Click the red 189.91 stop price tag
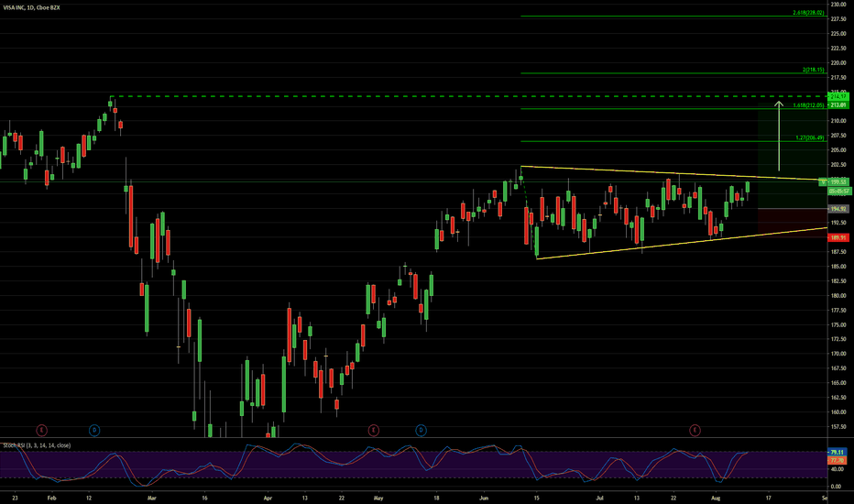 click(x=838, y=237)
